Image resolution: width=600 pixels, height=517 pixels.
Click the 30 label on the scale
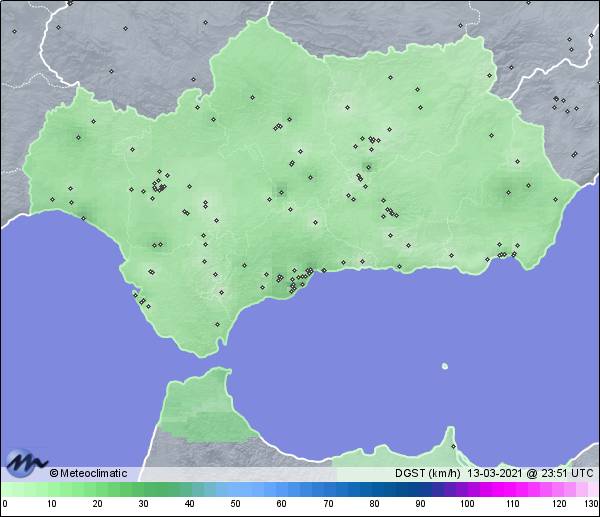(x=143, y=504)
